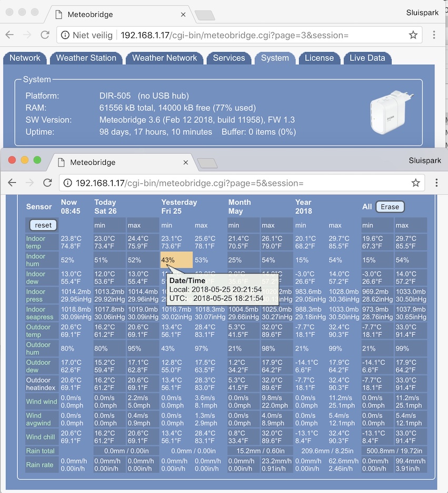The image size is (448, 493).
Task: Click the site info icon before 192.168.1.17 in front window
Action: [67, 183]
